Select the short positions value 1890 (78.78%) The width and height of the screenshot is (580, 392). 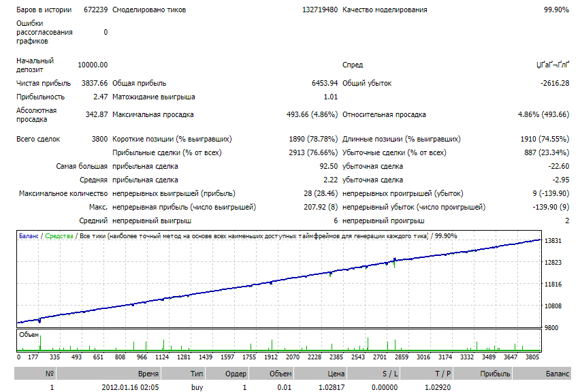(313, 139)
